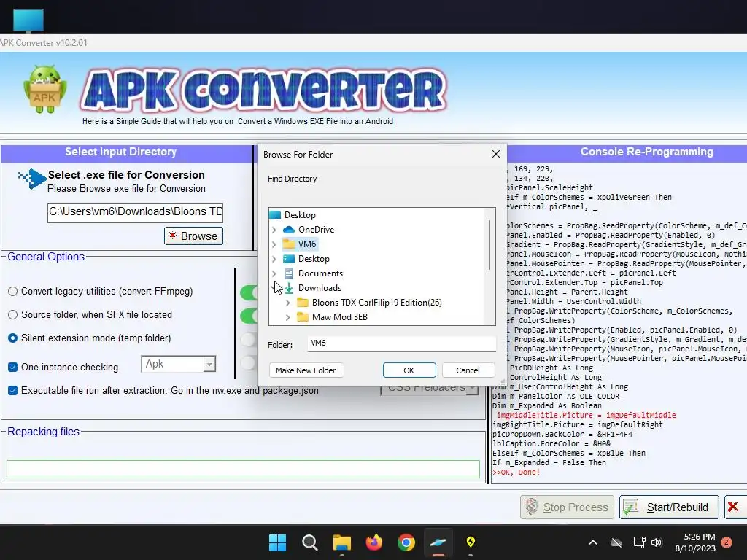Viewport: 747px width, 560px height.
Task: Click the exe file path input field
Action: 135,212
